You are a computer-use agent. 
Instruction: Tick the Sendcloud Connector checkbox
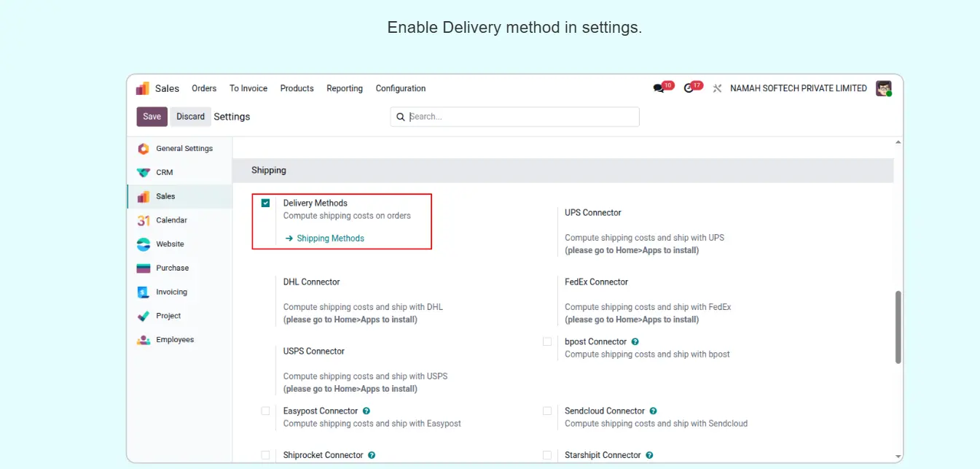click(547, 411)
